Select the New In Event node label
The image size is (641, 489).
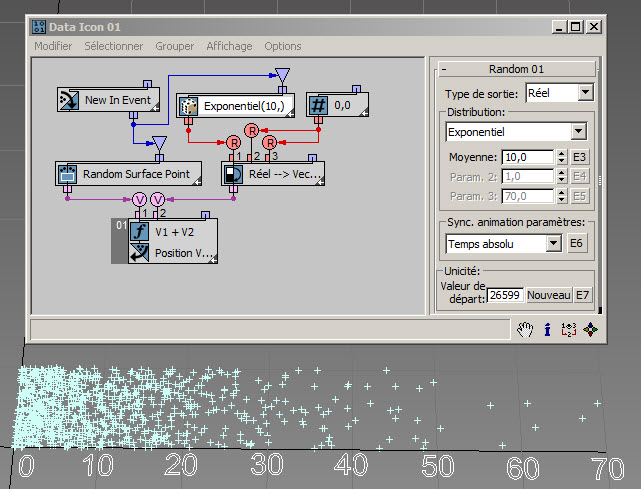(x=118, y=100)
